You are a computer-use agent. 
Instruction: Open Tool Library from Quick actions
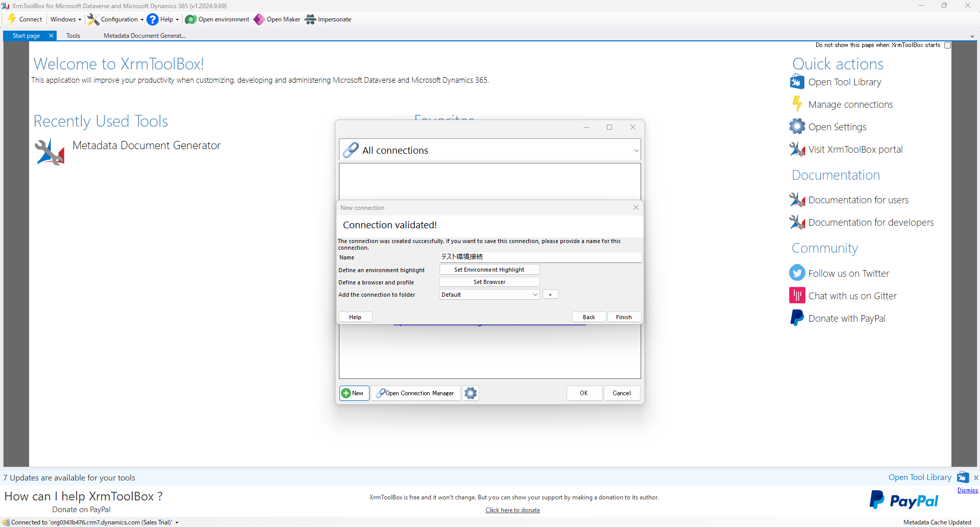point(845,82)
